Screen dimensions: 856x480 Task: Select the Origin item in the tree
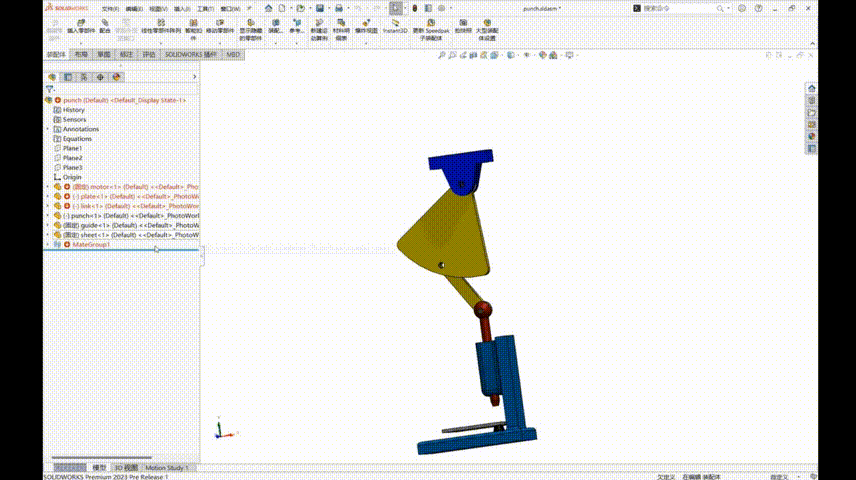click(72, 177)
